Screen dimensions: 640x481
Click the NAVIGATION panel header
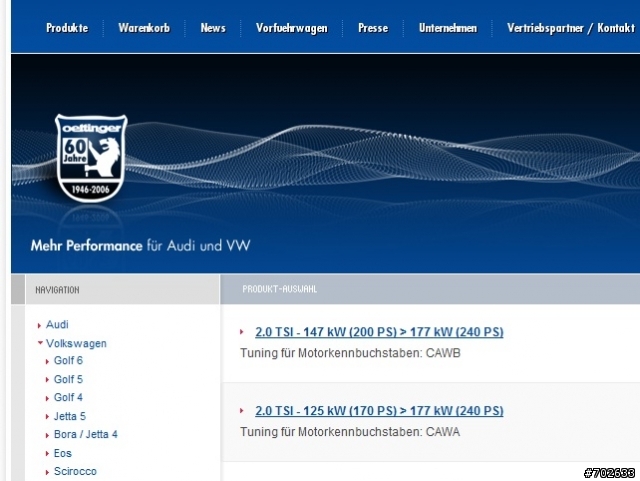(122, 289)
